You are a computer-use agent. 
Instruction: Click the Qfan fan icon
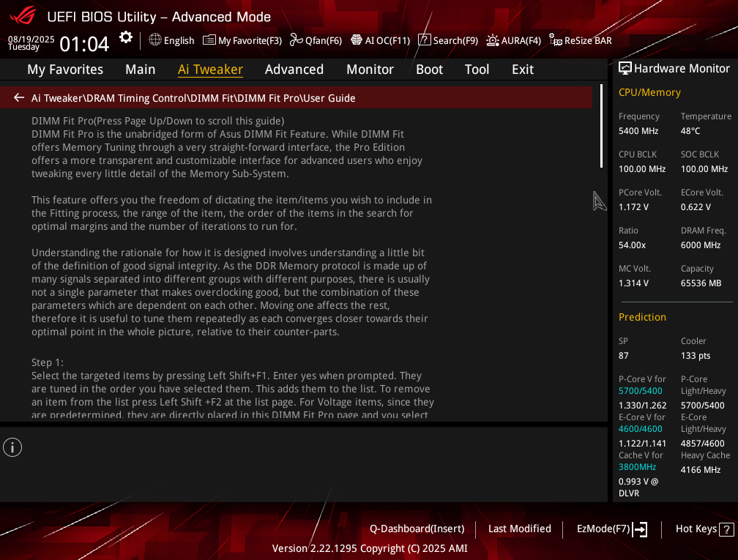pos(296,40)
